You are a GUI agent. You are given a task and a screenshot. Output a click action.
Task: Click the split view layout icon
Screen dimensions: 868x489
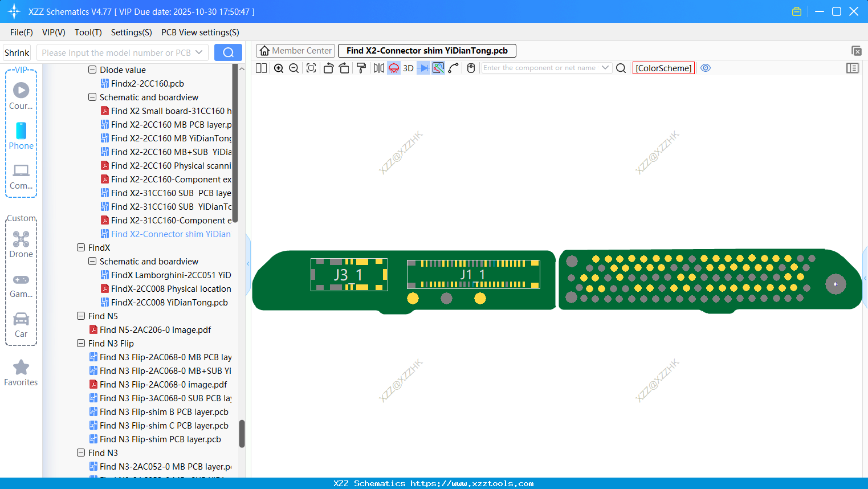[x=261, y=68]
